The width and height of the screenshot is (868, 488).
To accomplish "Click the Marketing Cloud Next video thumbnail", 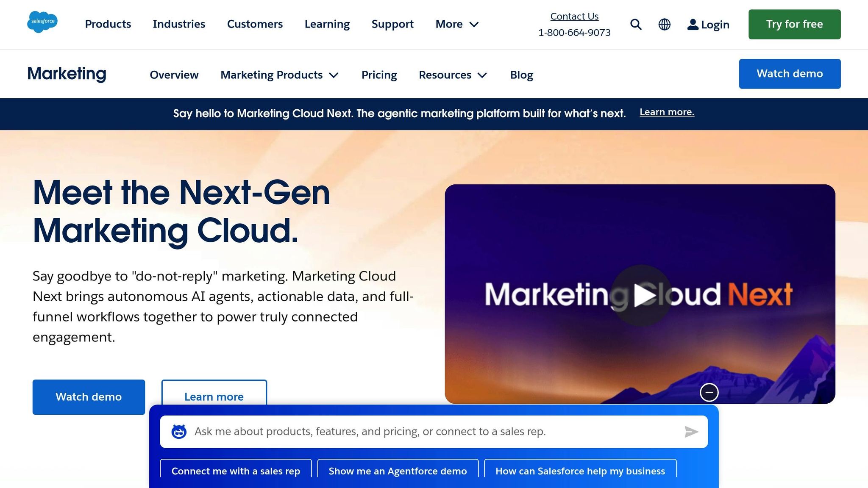I will coord(640,294).
